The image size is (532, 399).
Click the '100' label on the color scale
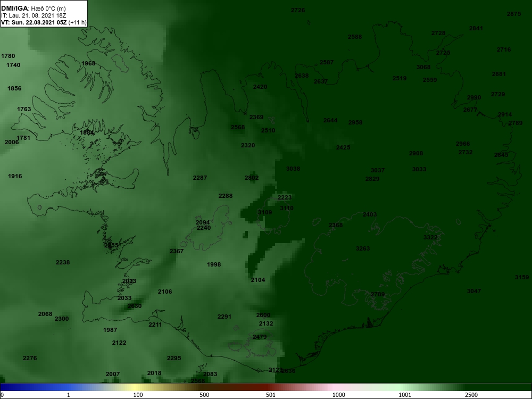138,395
